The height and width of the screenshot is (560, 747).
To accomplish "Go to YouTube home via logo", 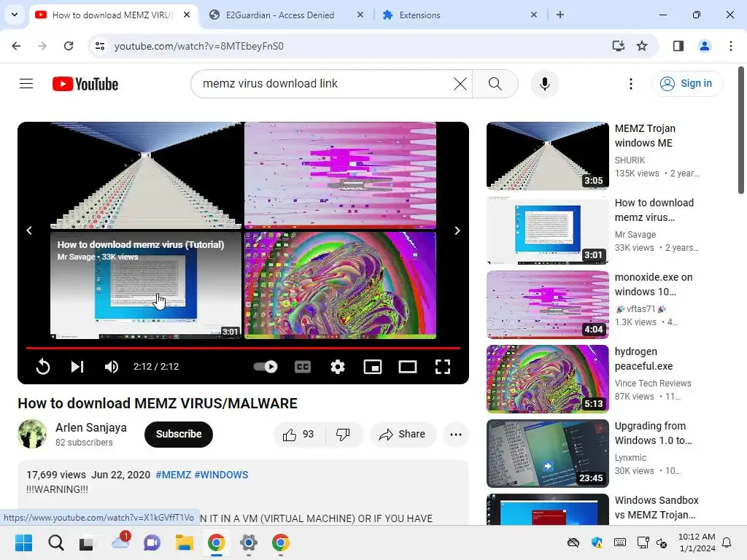I will pyautogui.click(x=85, y=84).
